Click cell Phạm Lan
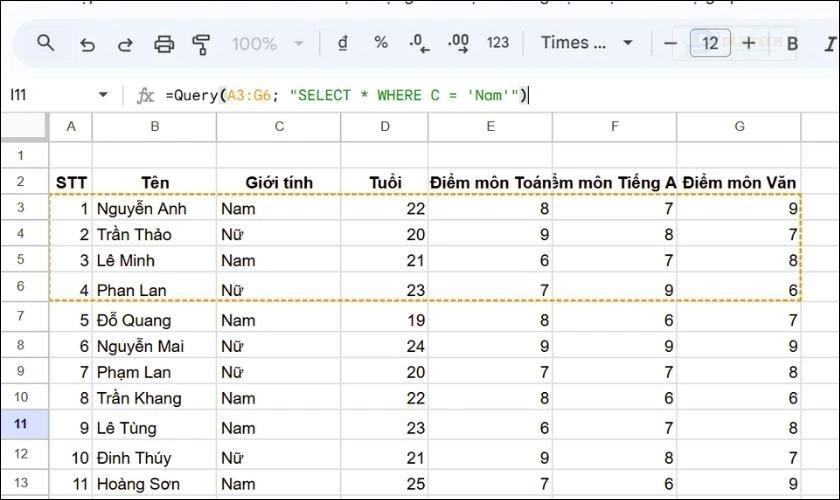This screenshot has width=840, height=500. coord(154,371)
